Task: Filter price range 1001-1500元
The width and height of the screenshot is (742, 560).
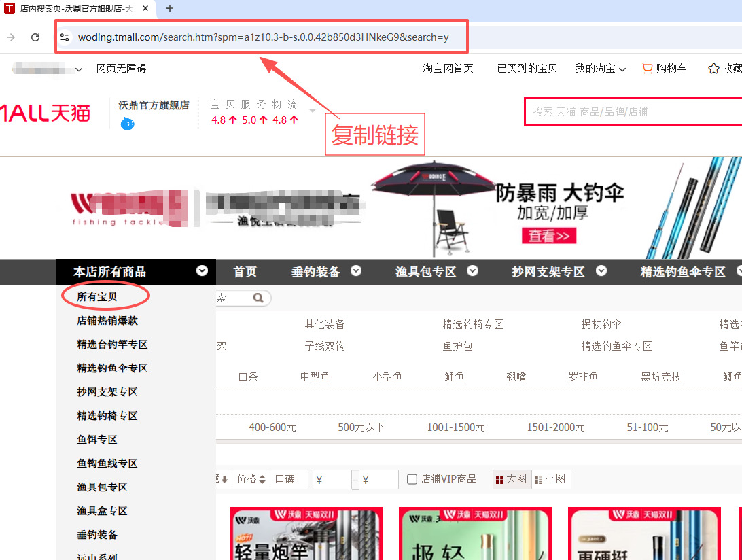Action: click(x=456, y=427)
